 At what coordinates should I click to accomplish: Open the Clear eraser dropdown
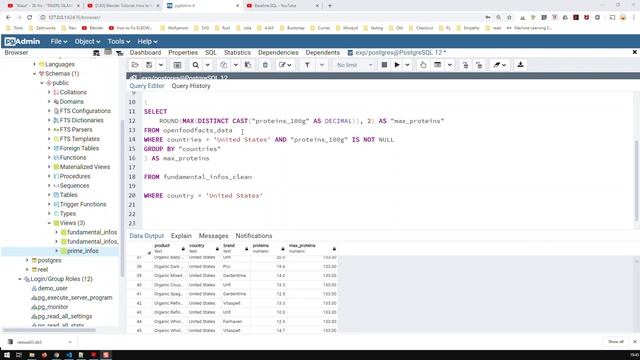(499, 65)
